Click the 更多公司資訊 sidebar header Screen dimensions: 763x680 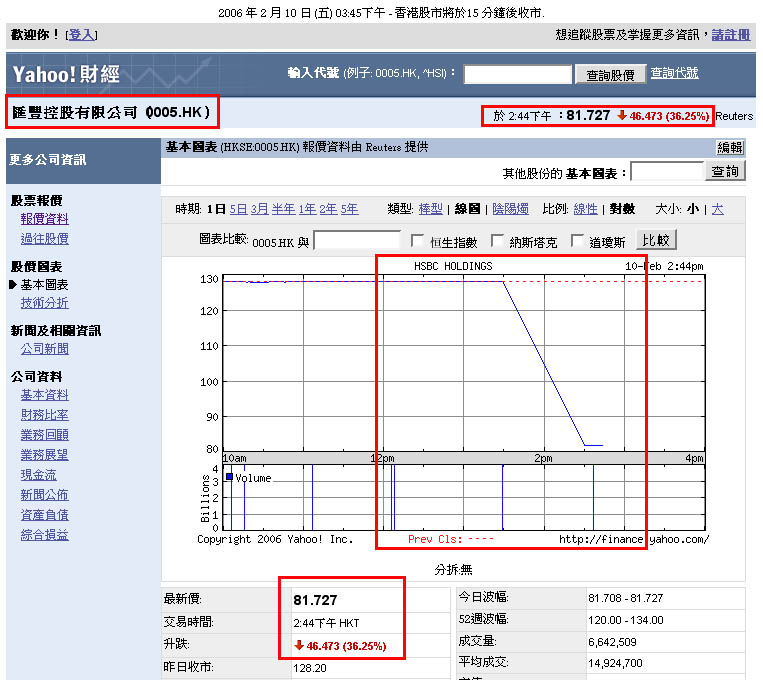[x=48, y=160]
